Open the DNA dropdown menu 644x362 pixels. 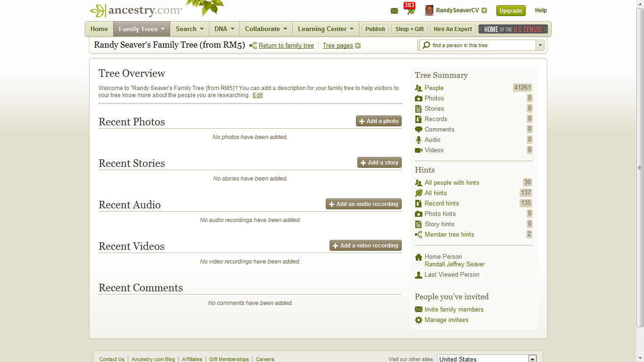click(x=224, y=29)
